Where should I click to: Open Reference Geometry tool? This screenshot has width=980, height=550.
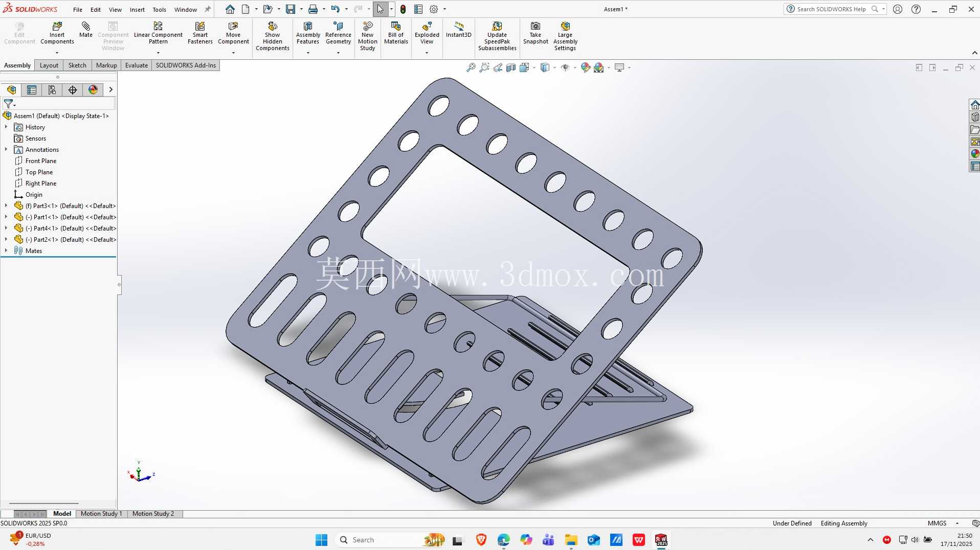click(x=338, y=33)
